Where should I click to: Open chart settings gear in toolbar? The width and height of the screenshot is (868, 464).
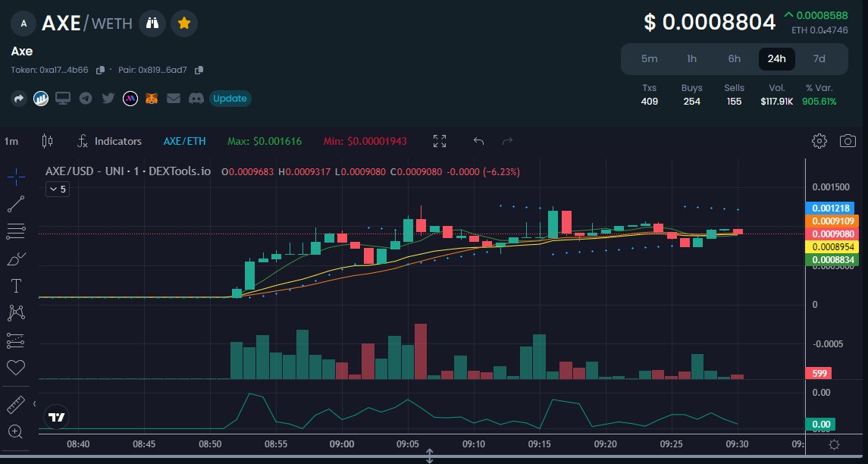[819, 141]
